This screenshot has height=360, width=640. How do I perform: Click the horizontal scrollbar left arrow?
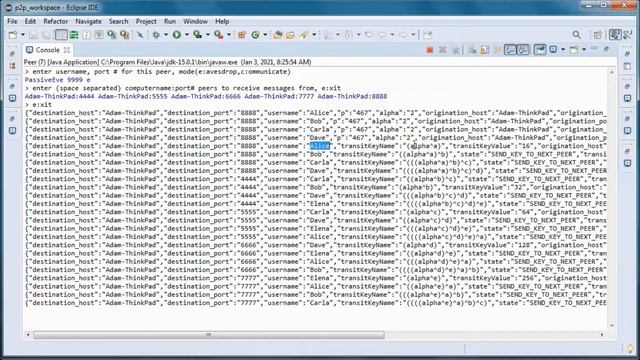pyautogui.click(x=28, y=335)
